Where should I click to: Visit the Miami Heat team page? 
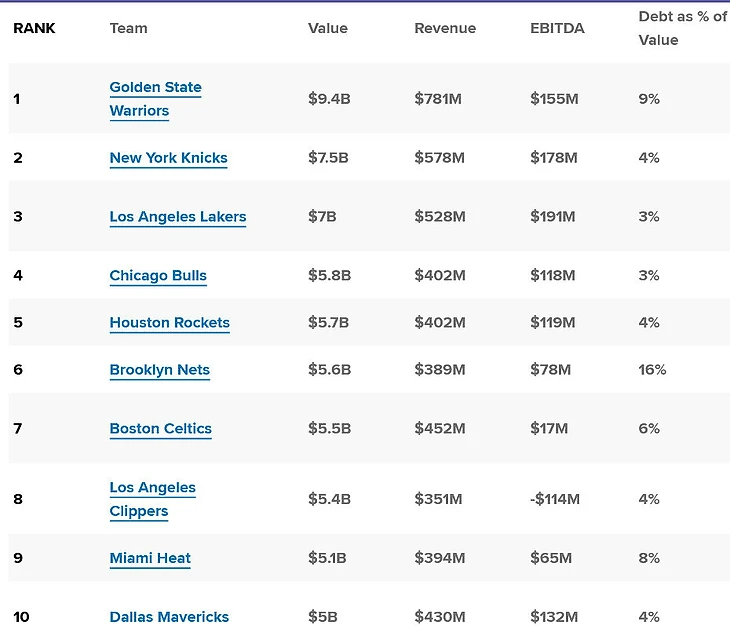click(x=150, y=558)
